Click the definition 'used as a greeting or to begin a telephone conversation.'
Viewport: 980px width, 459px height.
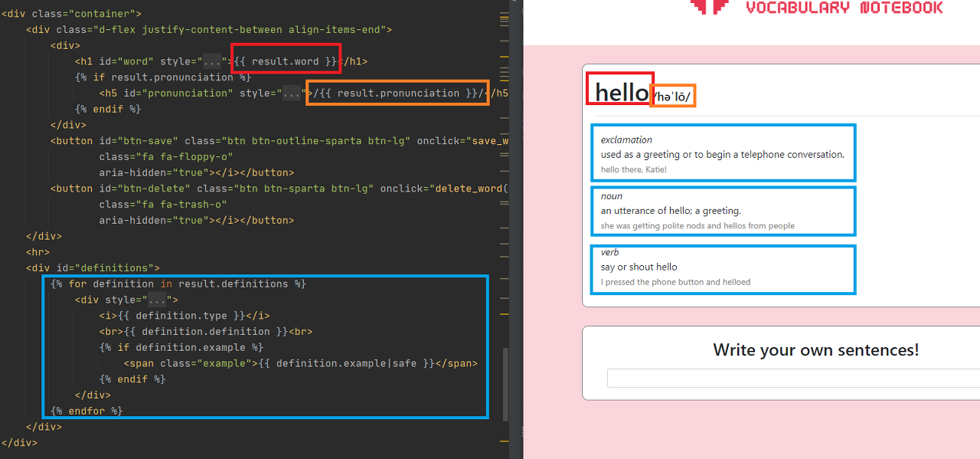click(723, 155)
